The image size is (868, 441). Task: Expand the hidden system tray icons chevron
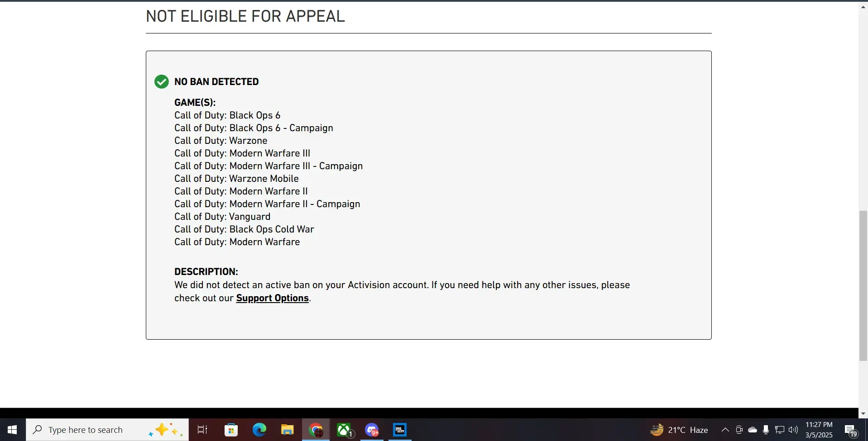(x=725, y=430)
